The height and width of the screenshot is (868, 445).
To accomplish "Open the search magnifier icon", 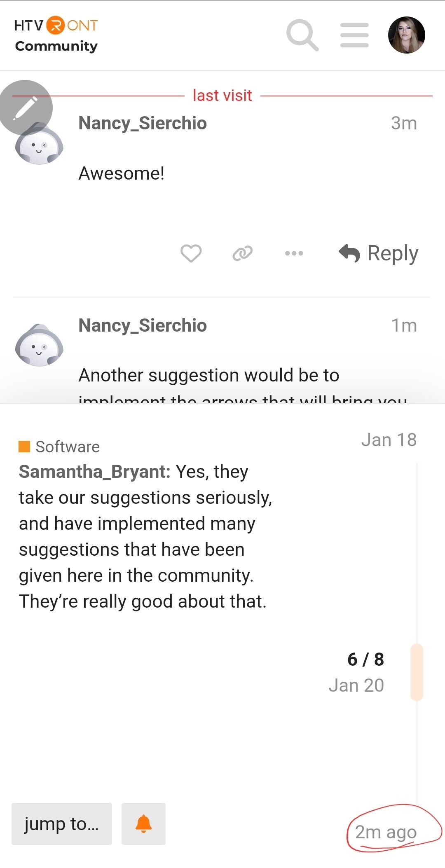I will [302, 35].
